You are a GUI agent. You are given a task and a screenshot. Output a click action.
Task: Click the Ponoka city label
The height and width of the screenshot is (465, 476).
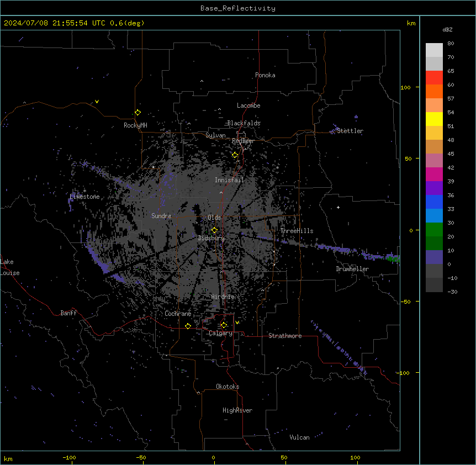pos(265,75)
